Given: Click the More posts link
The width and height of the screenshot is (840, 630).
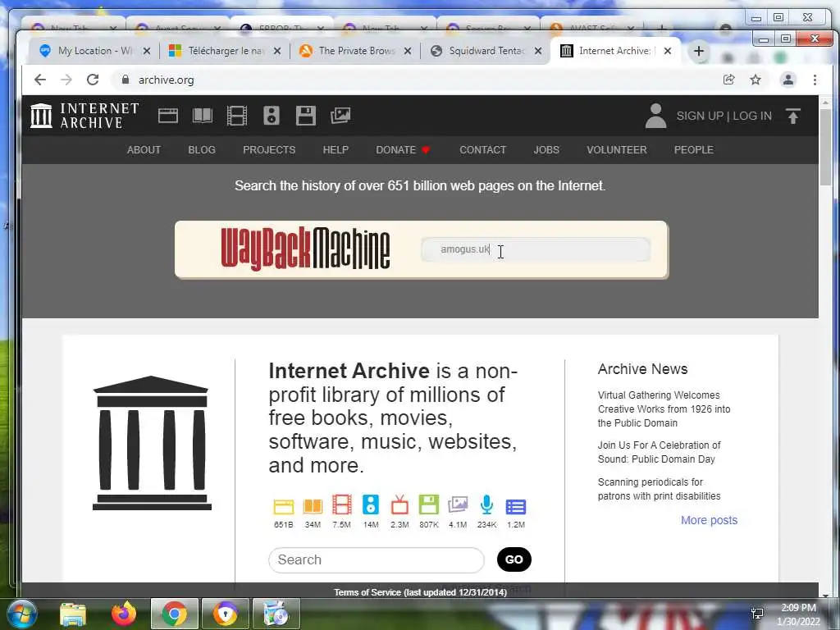Looking at the screenshot, I should pos(709,520).
